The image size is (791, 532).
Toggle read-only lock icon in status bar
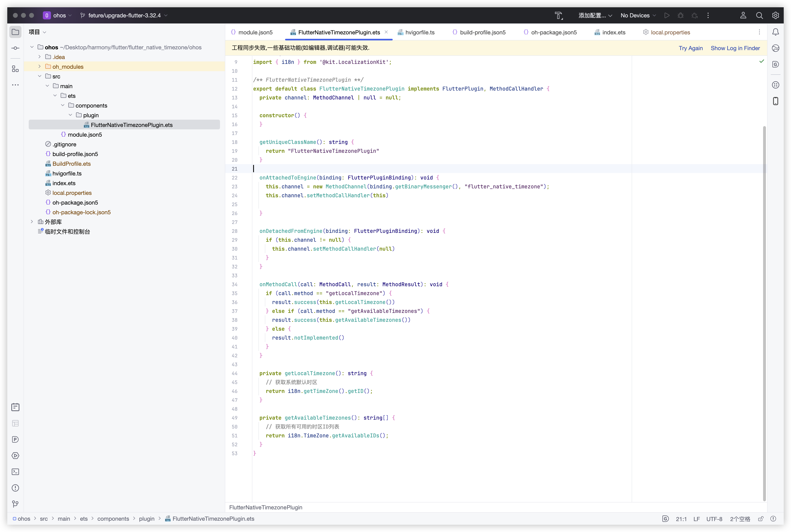pos(760,519)
